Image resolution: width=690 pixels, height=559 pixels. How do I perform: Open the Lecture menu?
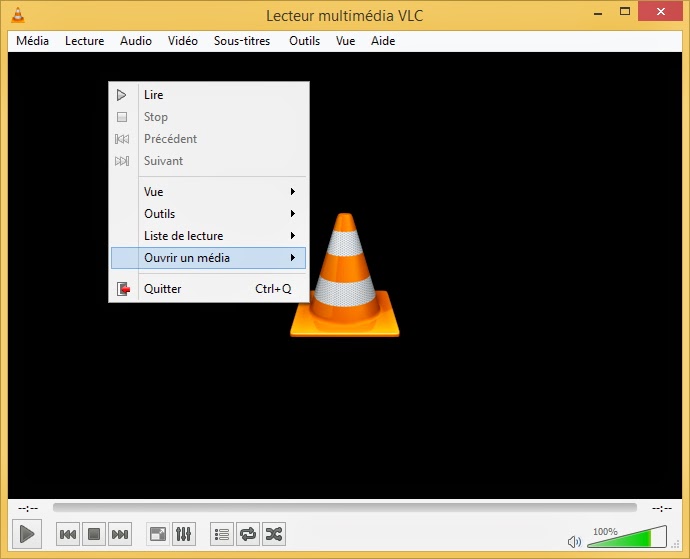(x=84, y=41)
